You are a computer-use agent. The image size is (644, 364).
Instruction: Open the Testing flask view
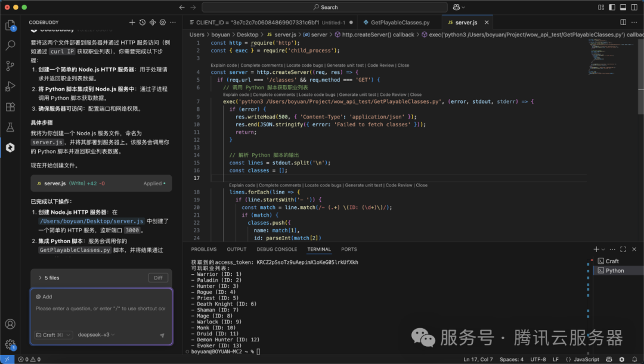click(10, 127)
